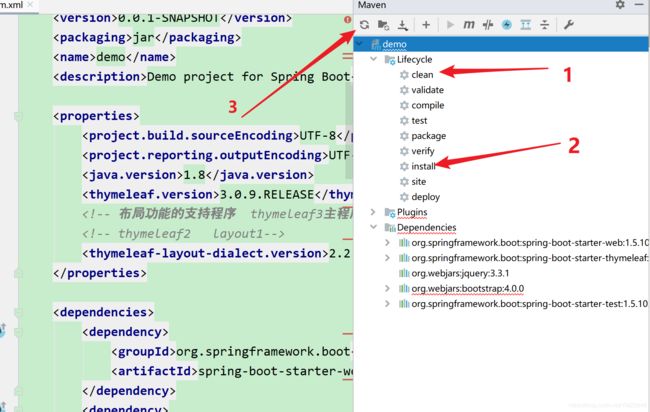The height and width of the screenshot is (412, 650).
Task: Click the Dependencies folder icon
Action: (x=390, y=228)
